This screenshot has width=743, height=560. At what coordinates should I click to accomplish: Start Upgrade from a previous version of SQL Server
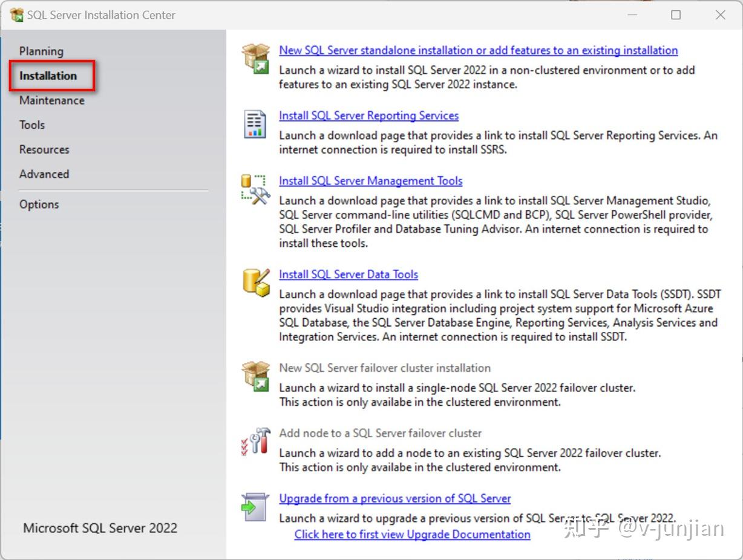394,498
